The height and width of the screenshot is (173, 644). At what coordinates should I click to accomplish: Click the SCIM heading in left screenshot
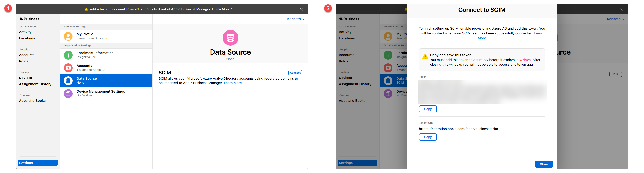tap(165, 73)
